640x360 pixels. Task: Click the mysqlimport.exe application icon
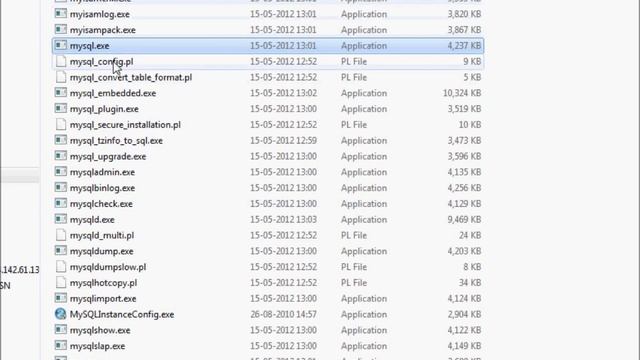point(60,298)
